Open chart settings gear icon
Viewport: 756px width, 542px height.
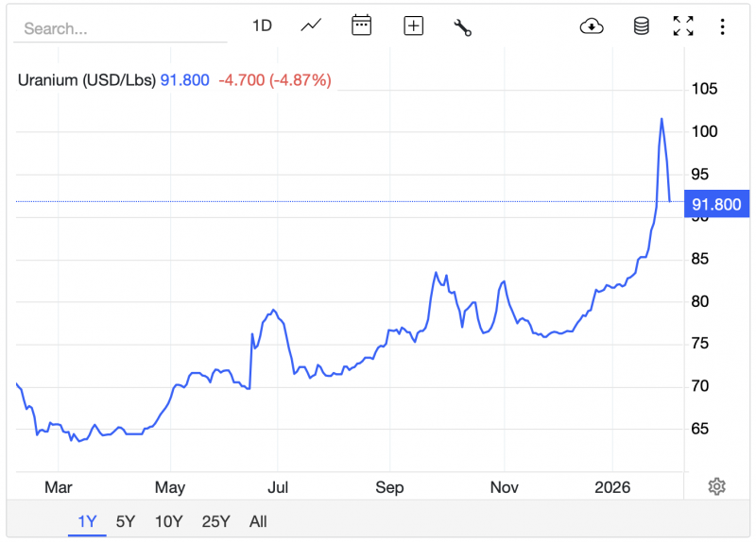tap(716, 486)
